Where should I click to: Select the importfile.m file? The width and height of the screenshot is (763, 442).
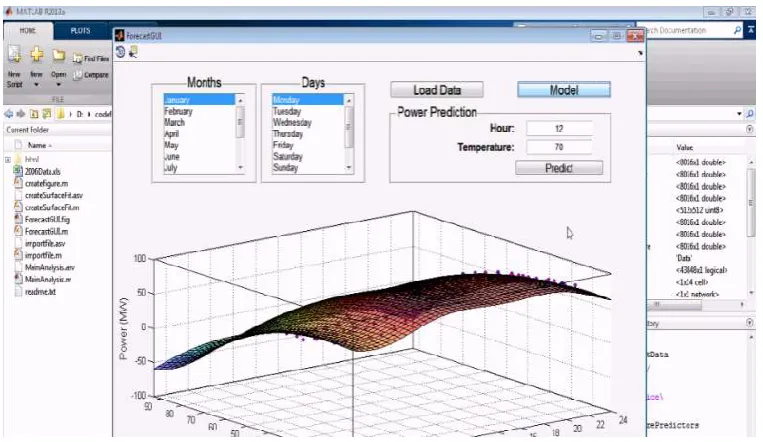pyautogui.click(x=43, y=255)
